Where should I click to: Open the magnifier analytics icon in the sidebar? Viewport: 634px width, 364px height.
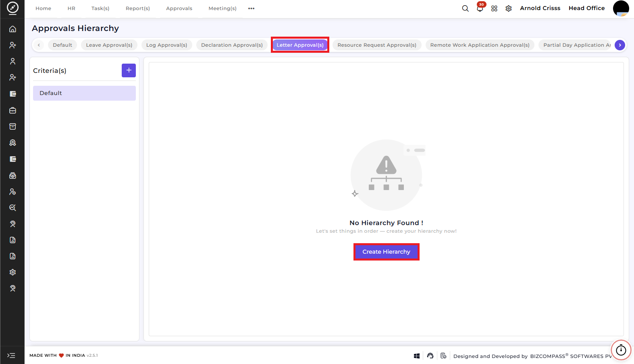point(12,208)
